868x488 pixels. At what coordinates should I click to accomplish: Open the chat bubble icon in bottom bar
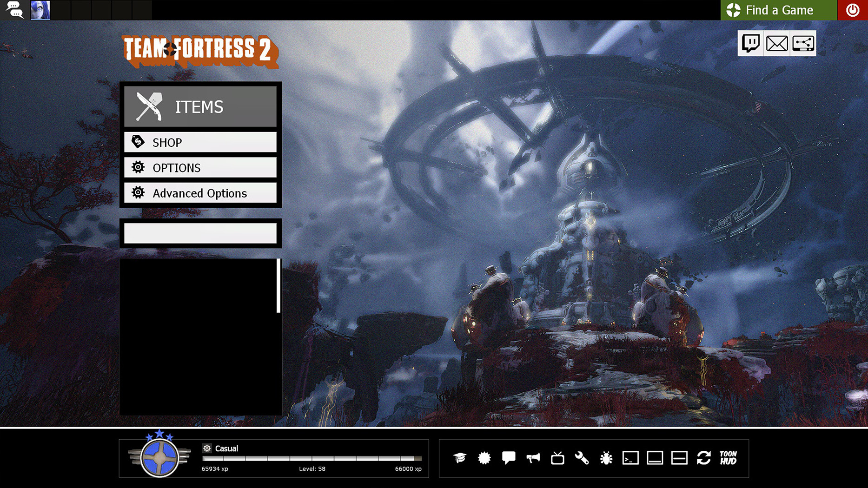(509, 458)
